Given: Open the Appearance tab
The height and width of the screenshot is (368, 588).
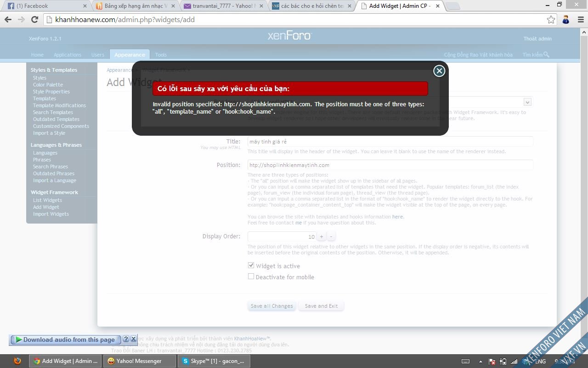Looking at the screenshot, I should (130, 55).
